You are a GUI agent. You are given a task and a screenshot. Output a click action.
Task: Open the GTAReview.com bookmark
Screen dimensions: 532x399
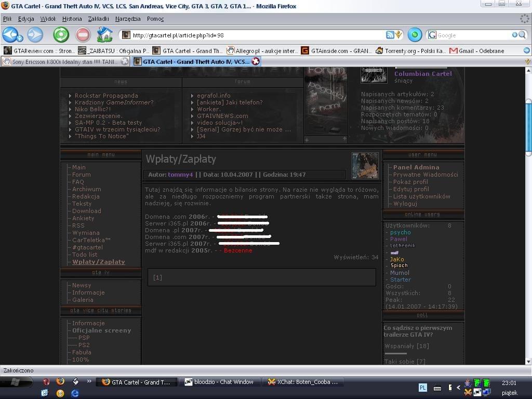pos(39,51)
